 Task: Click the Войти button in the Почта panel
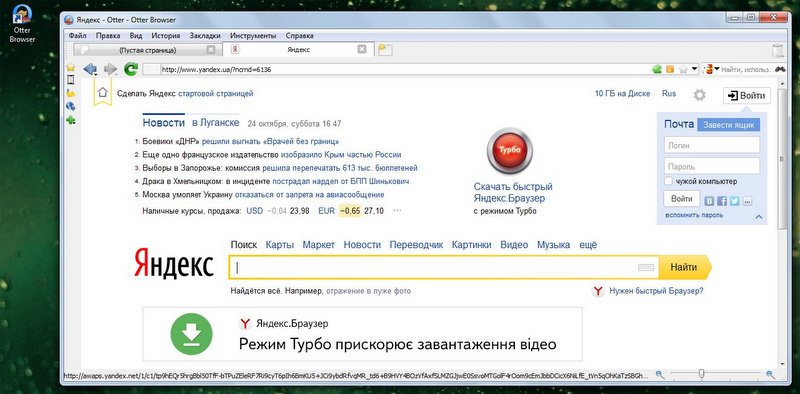[x=682, y=199]
